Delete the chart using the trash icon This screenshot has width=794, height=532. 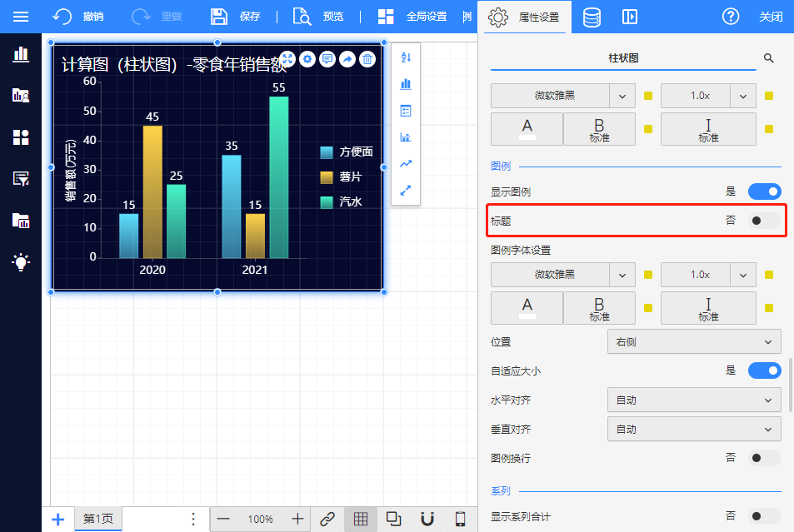coord(367,59)
